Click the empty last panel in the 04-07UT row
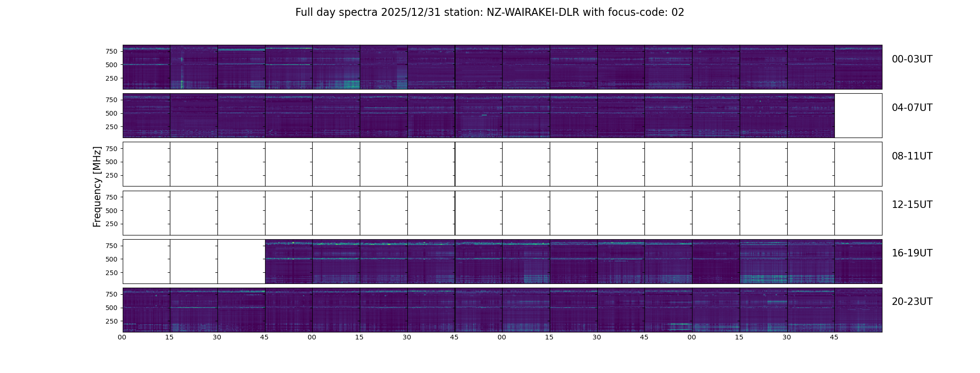Screen dimensions: 980x373 click(x=858, y=116)
